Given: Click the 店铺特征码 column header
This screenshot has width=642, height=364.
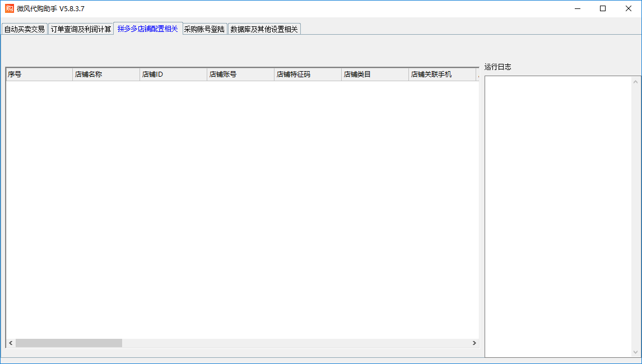Looking at the screenshot, I should pos(308,74).
